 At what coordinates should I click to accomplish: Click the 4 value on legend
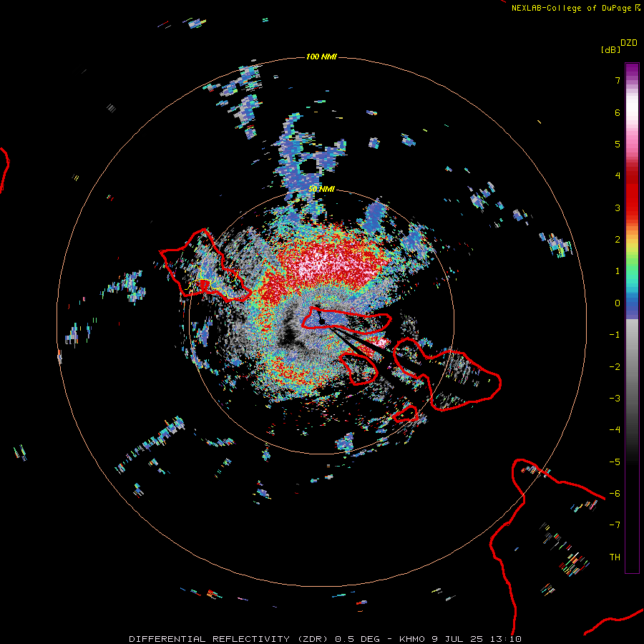[x=618, y=176]
